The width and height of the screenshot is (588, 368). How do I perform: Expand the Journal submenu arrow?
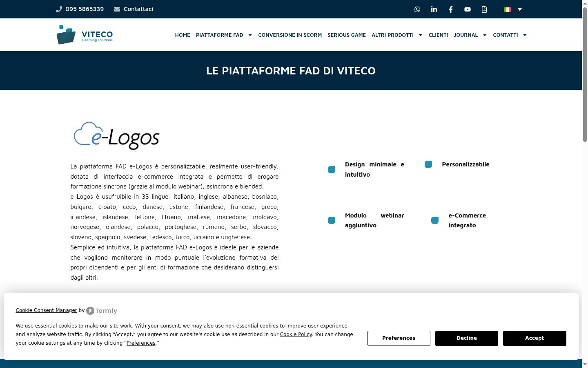pyautogui.click(x=485, y=35)
